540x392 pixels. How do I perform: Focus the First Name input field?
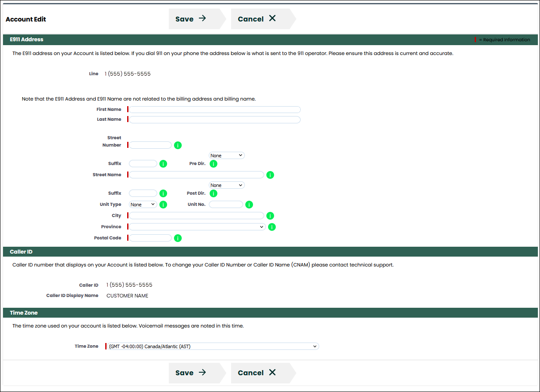(x=215, y=110)
